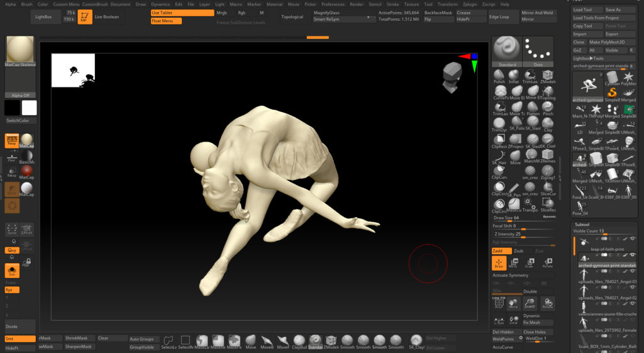
Task: Open the Lightbox Tools expander
Action: coord(588,58)
